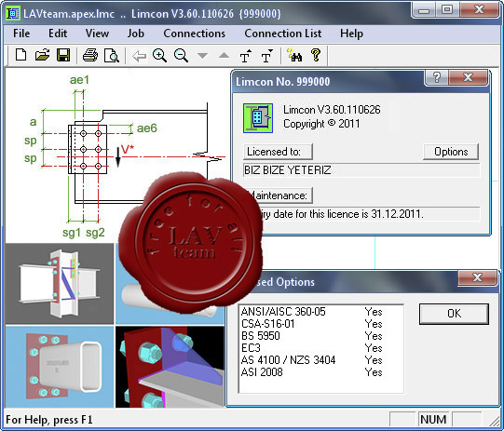
Task: Open the File menu
Action: pos(21,34)
